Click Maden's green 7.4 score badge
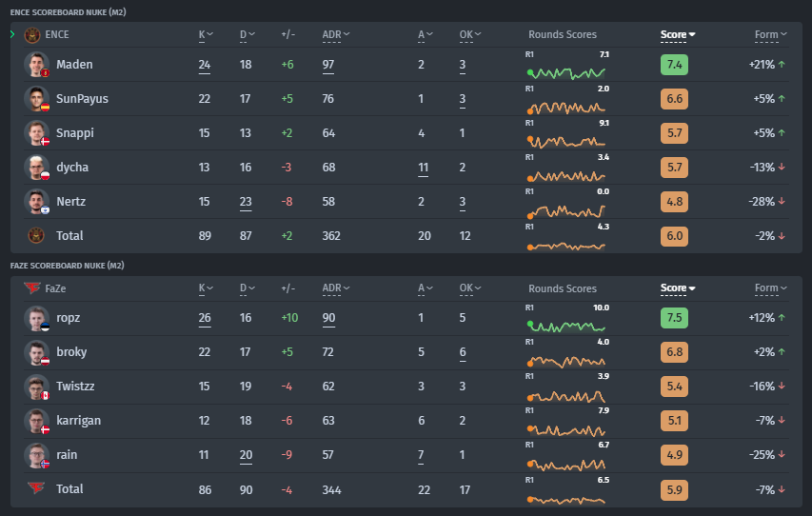Viewport: 812px width, 516px height. click(x=674, y=65)
